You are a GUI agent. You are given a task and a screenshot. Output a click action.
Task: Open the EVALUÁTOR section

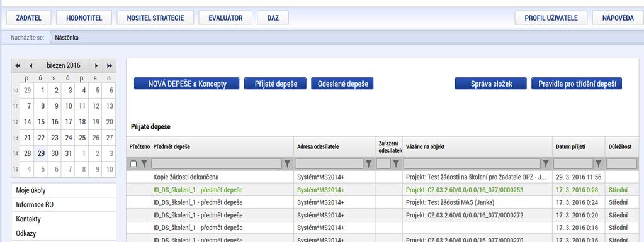click(x=225, y=18)
